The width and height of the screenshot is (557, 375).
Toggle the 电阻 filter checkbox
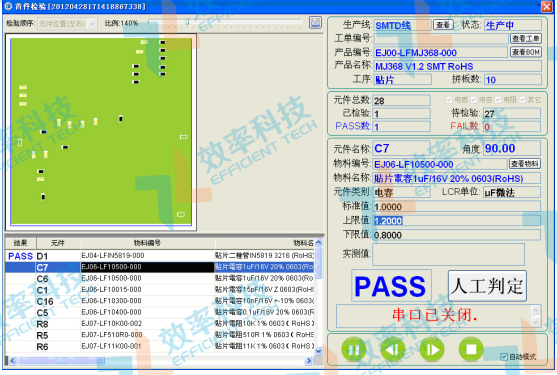click(x=498, y=100)
